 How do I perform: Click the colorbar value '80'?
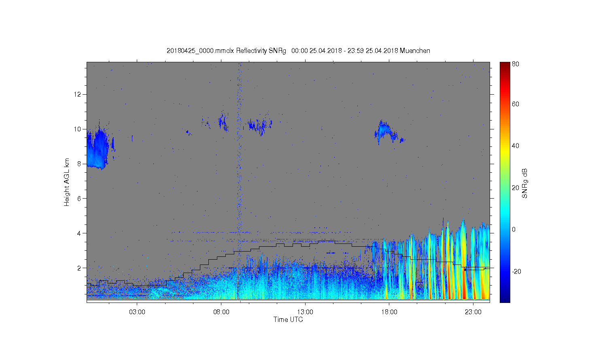516,64
